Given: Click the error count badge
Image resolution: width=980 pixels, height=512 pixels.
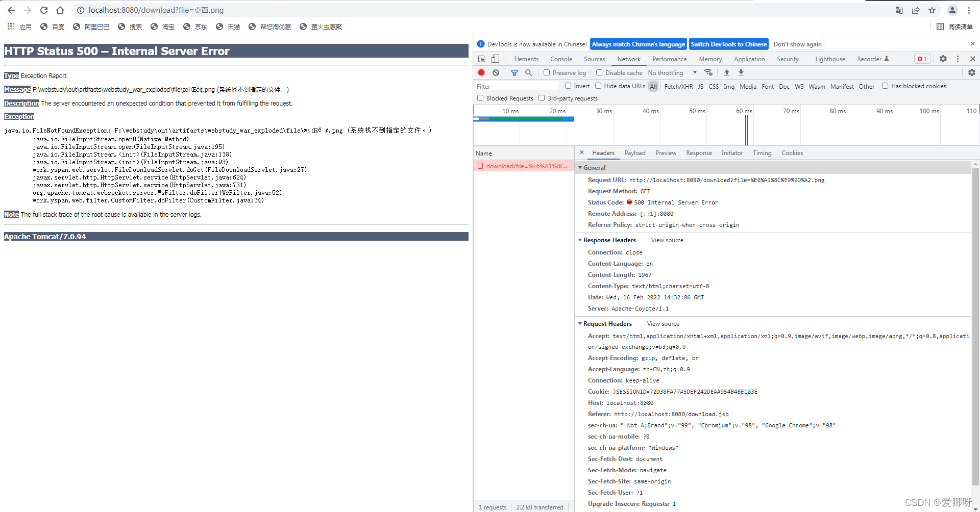Looking at the screenshot, I should click(922, 59).
